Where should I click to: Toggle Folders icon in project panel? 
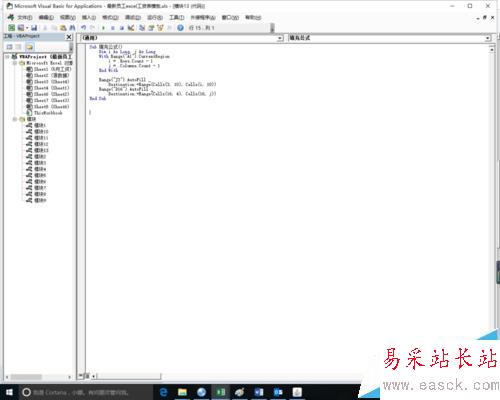(30, 47)
